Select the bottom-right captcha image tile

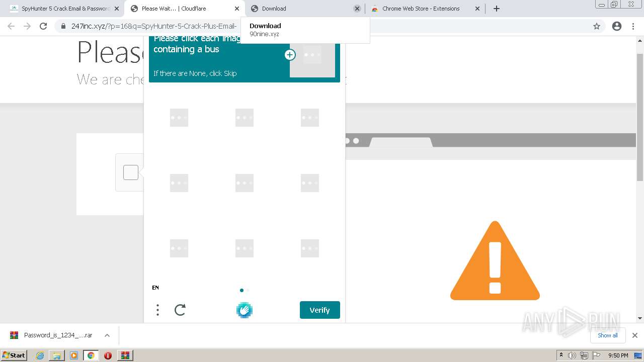310,248
